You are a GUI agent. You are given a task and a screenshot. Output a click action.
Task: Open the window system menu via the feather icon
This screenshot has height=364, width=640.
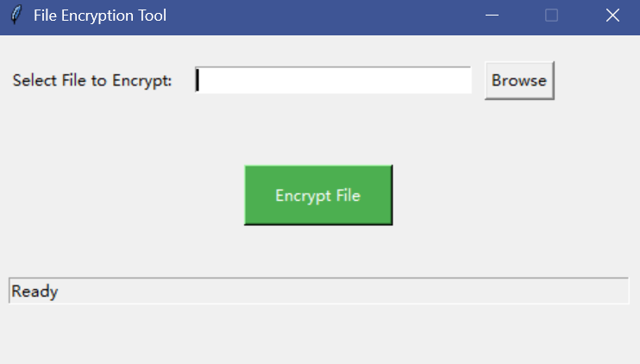point(16,16)
